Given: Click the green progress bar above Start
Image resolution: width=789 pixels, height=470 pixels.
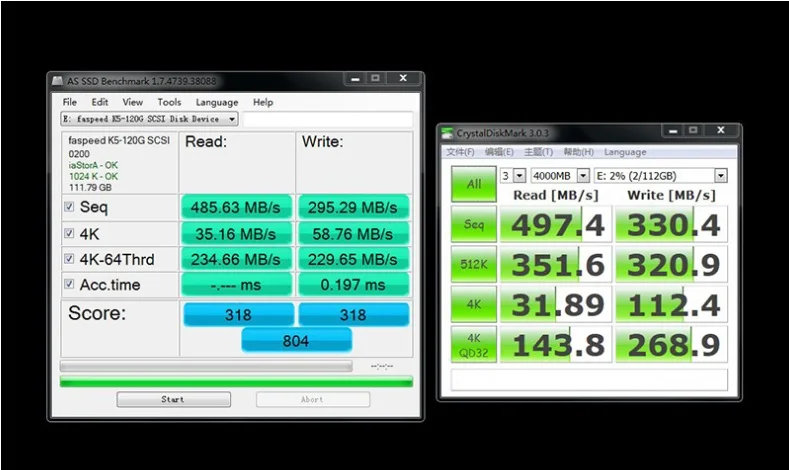Looking at the screenshot, I should [x=236, y=382].
